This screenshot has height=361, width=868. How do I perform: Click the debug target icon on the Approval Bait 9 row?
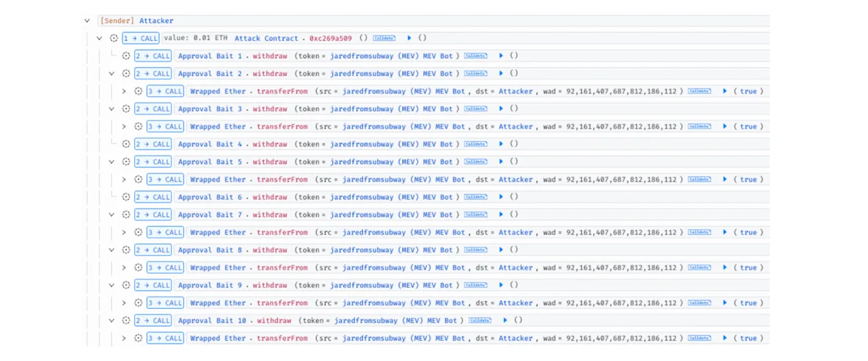click(x=126, y=285)
